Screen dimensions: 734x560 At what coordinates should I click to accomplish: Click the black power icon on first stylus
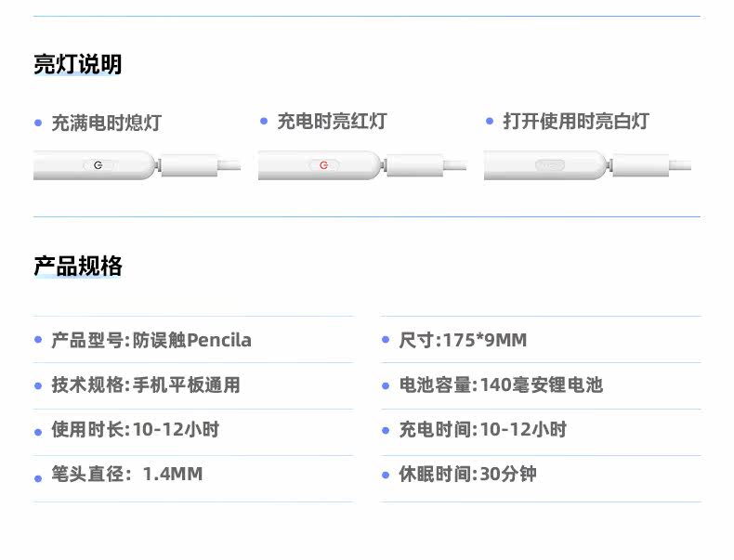tap(98, 165)
